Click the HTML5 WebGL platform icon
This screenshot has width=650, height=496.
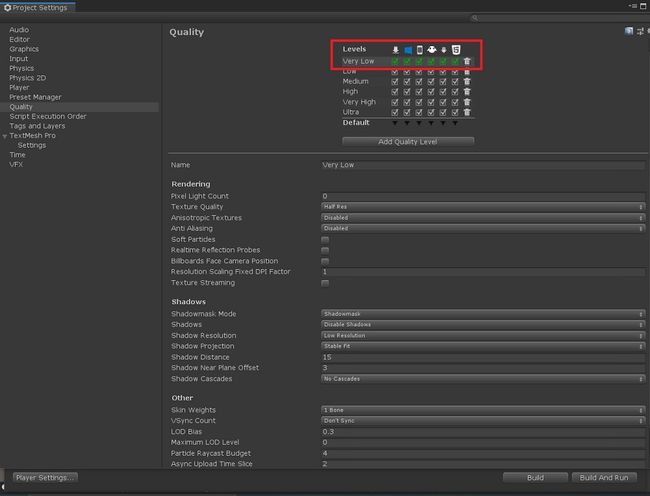pos(456,50)
